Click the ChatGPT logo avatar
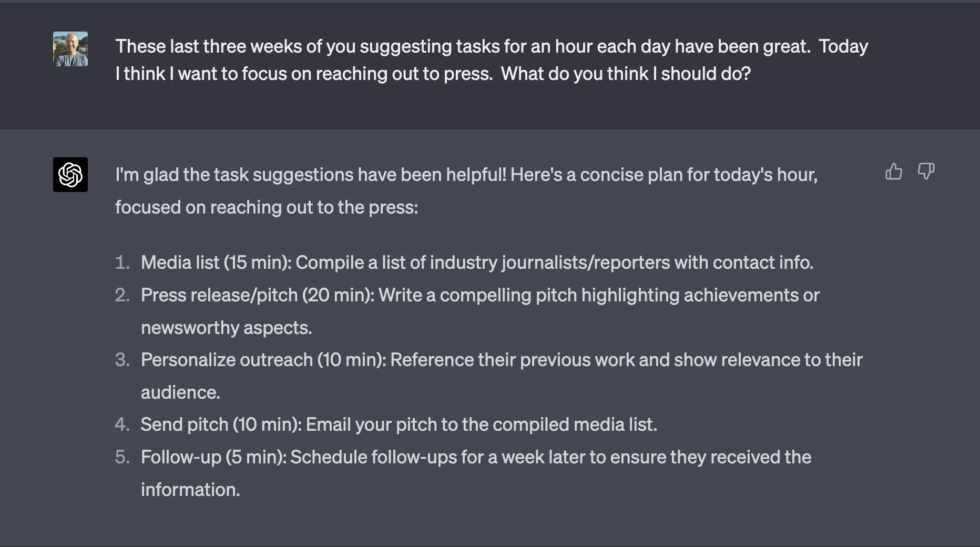 click(x=70, y=175)
